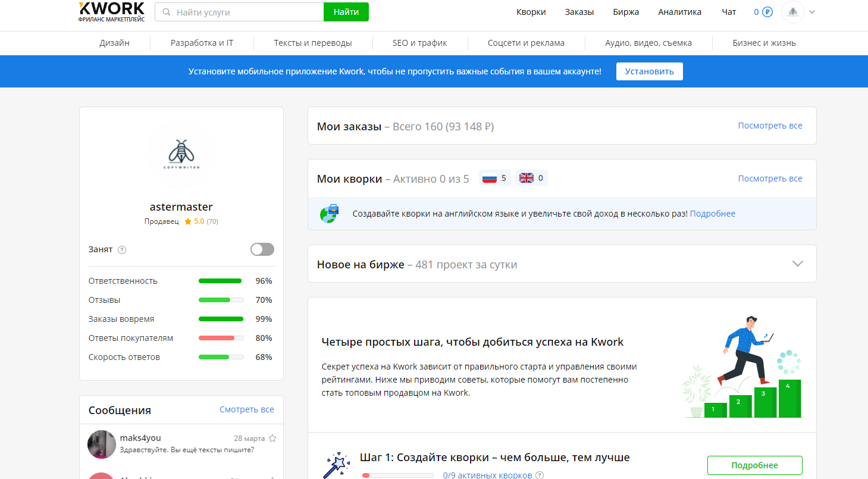
Task: Open the help question mark next to Занят
Action: tap(122, 250)
